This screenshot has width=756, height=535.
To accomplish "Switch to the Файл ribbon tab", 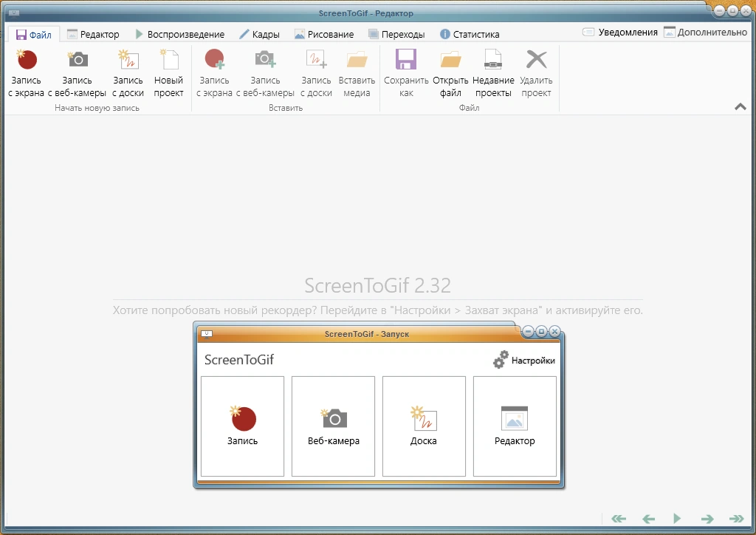I will [x=34, y=34].
